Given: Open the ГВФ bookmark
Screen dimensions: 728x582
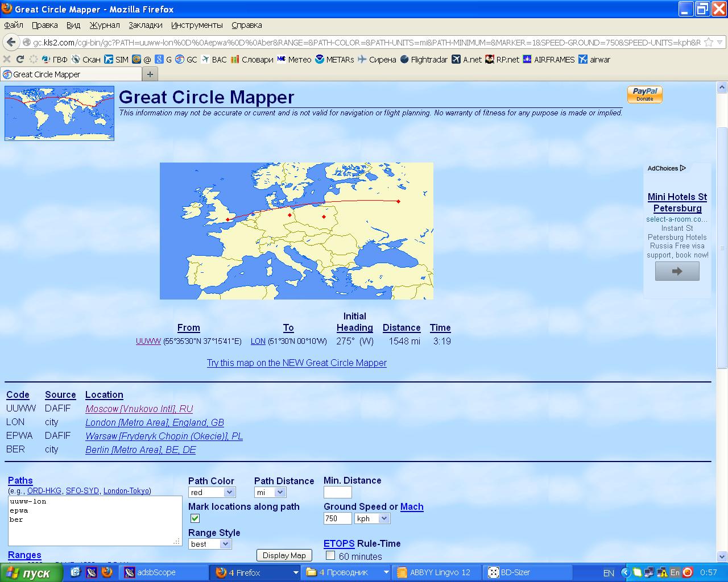Looking at the screenshot, I should coord(54,59).
